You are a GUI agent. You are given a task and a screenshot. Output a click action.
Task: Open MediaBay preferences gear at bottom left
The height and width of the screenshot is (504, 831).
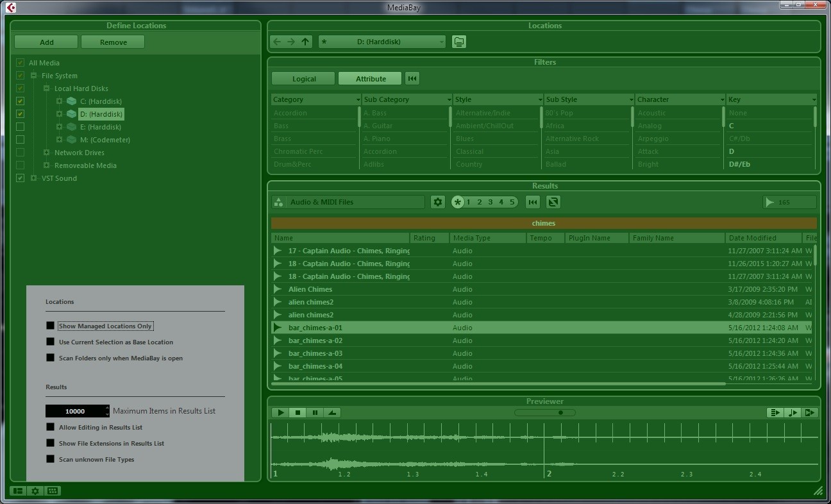[x=35, y=491]
